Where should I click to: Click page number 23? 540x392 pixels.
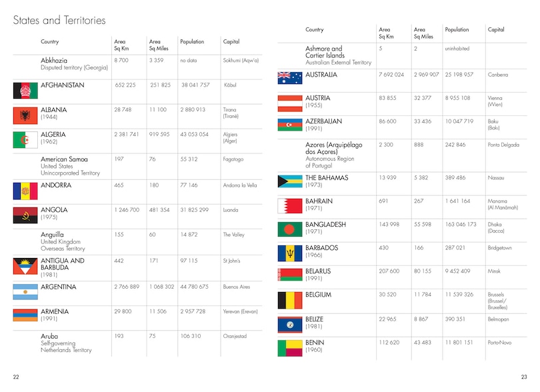[x=523, y=377]
